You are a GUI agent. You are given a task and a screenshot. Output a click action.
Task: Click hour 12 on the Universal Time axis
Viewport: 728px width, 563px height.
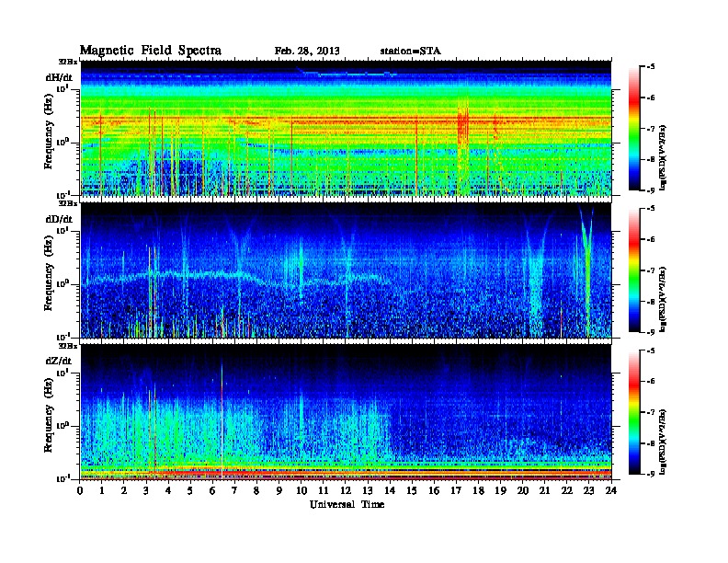pos(346,491)
